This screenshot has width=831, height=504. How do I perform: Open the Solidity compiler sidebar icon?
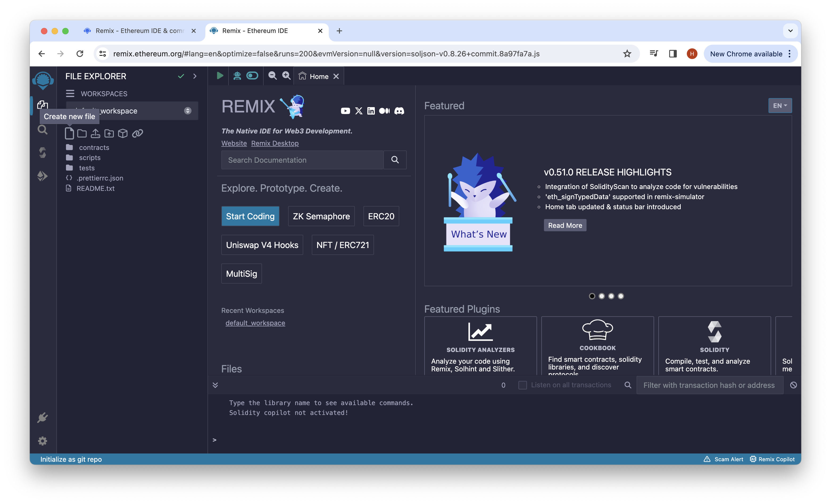(x=43, y=152)
